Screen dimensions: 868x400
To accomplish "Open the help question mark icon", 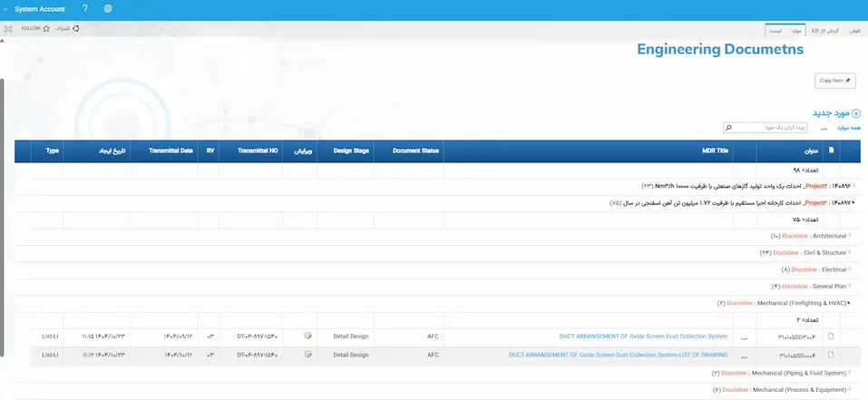I will coord(84,9).
